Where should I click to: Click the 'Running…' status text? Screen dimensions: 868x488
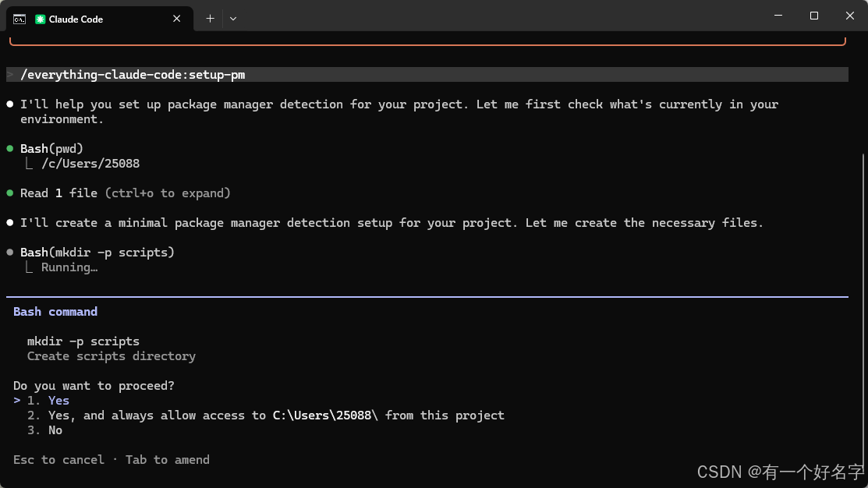pos(69,267)
